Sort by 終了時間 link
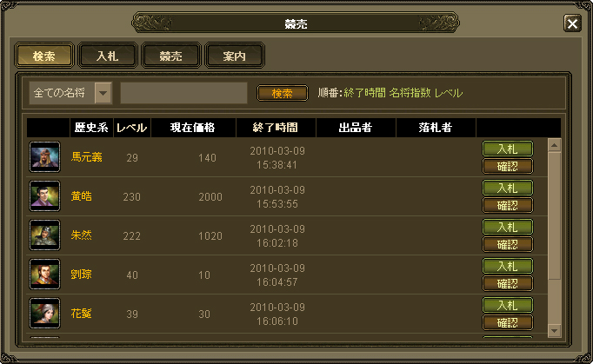The width and height of the screenshot is (593, 364). [364, 93]
